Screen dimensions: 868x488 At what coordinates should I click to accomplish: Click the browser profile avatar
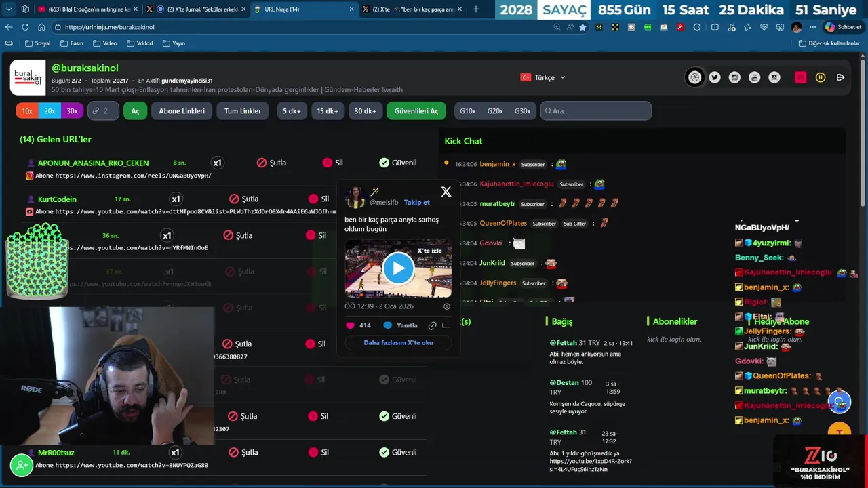pos(796,27)
